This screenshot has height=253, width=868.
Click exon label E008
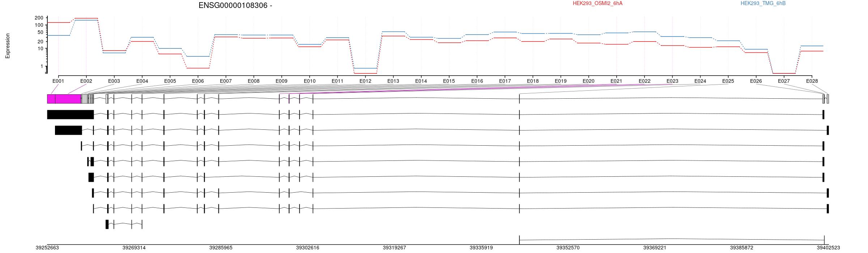254,81
